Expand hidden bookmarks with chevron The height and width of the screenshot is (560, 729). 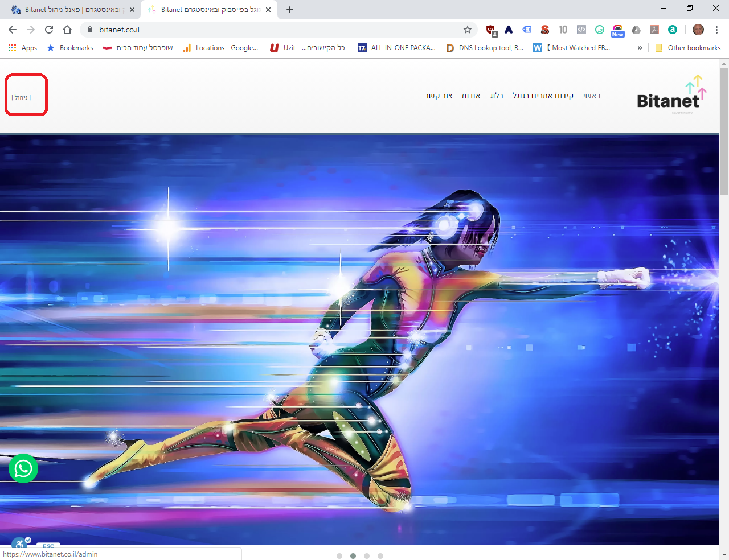pos(640,48)
